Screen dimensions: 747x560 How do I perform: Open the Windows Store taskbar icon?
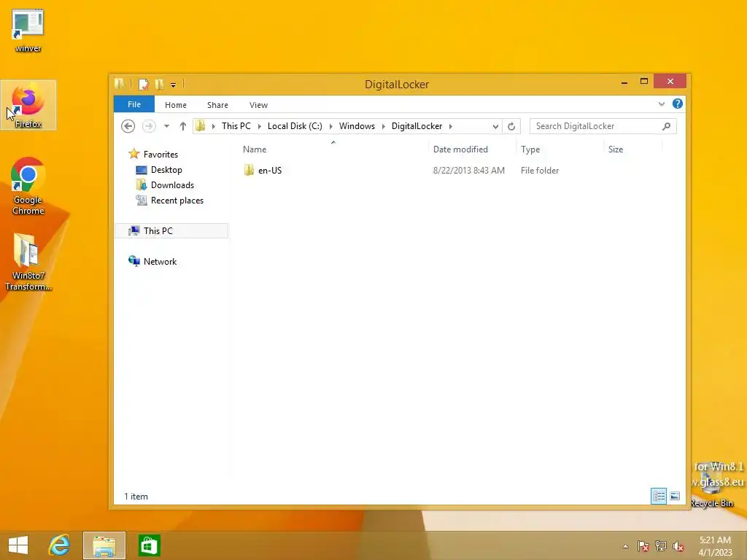[149, 545]
